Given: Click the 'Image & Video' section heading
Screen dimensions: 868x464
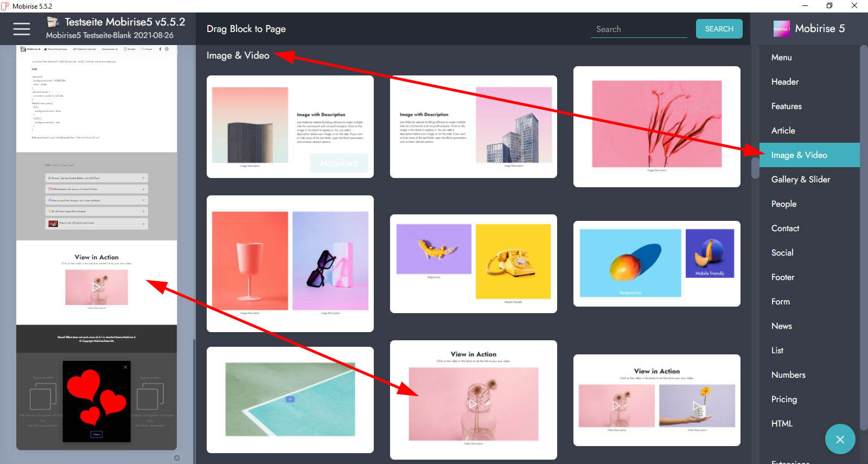Looking at the screenshot, I should coord(238,55).
